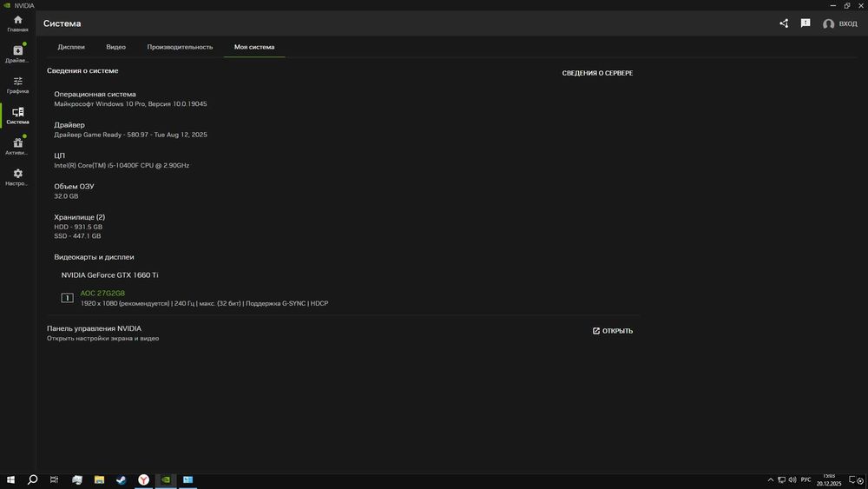The height and width of the screenshot is (489, 868).
Task: Click the NVIDIA logo in title bar
Action: tap(7, 5)
